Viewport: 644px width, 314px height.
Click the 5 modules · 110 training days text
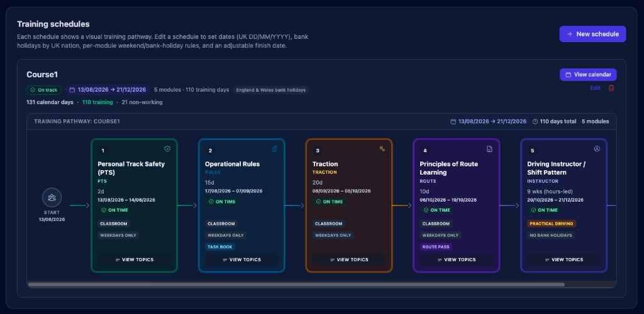point(191,90)
